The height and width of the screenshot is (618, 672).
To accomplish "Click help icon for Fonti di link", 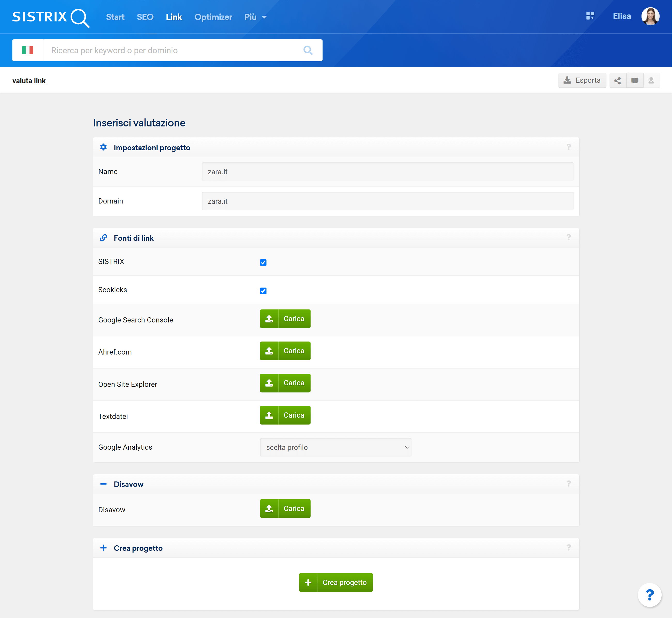I will [x=568, y=237].
